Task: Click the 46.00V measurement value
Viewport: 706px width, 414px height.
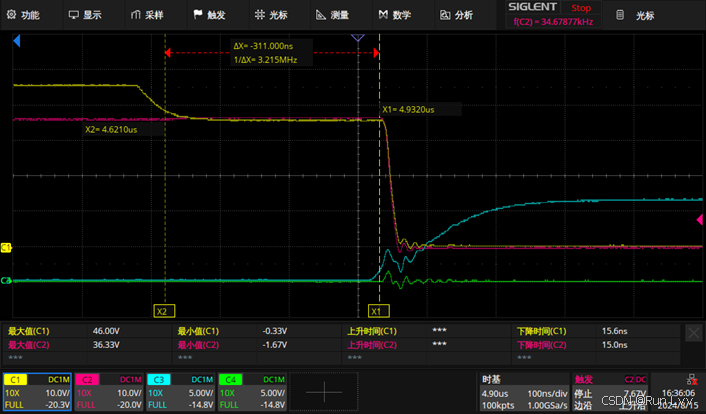Action: pyautogui.click(x=106, y=331)
